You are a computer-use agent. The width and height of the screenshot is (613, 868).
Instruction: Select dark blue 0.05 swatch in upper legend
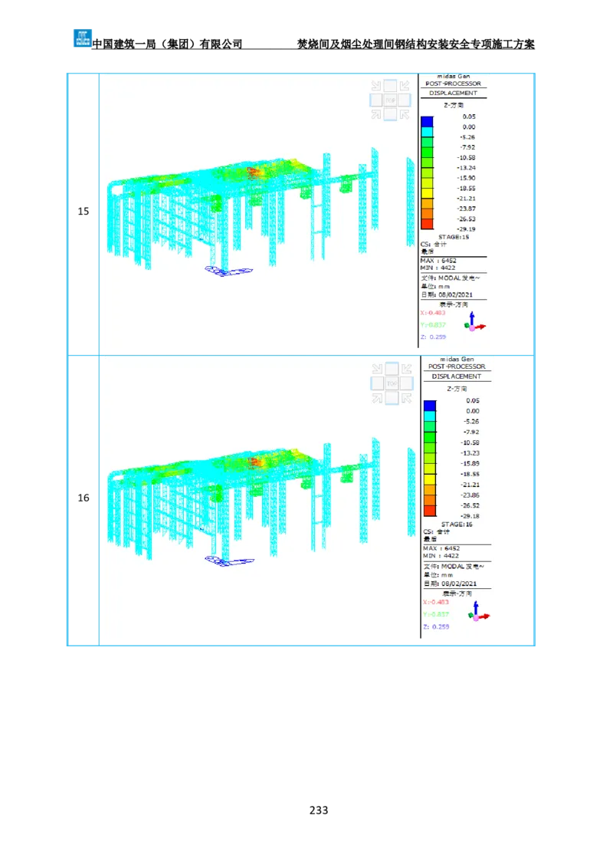pos(427,121)
